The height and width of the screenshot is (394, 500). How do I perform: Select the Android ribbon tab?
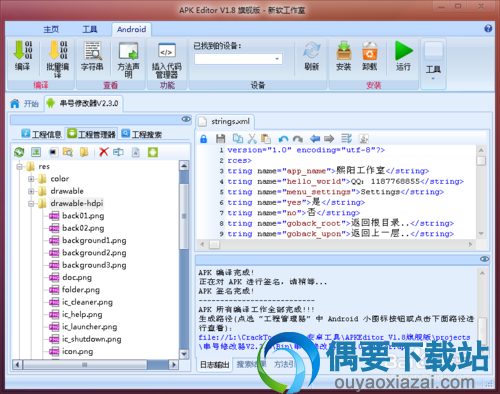point(131,29)
